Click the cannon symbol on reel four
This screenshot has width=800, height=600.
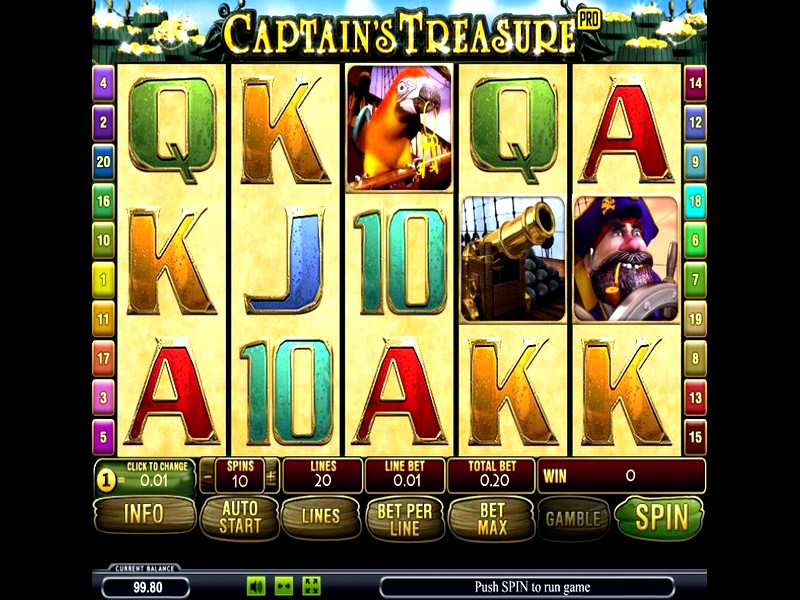513,259
